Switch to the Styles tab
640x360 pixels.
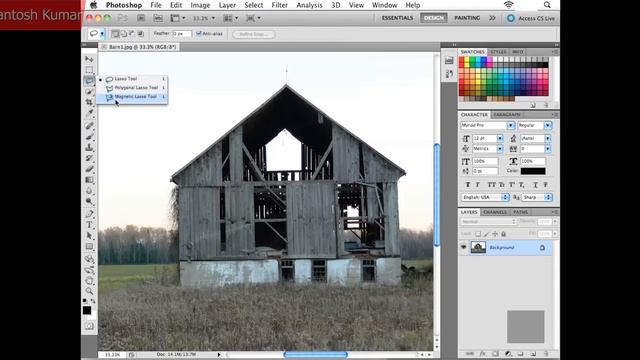point(498,52)
